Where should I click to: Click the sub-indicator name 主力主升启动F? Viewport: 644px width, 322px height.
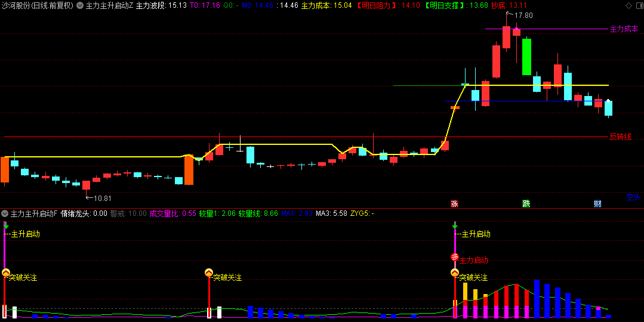33,213
